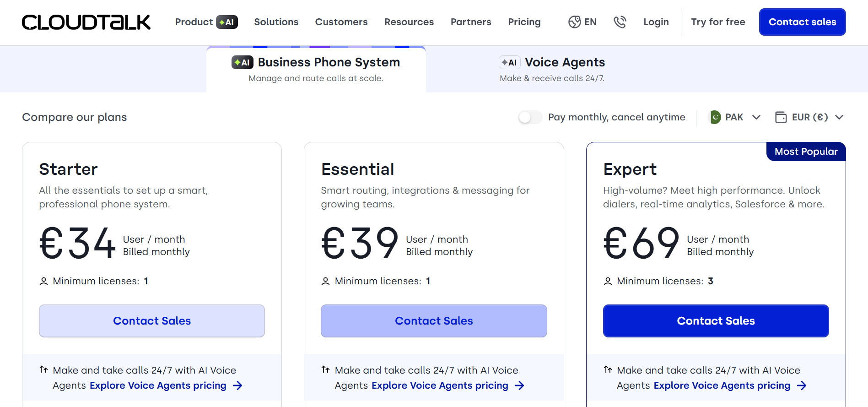This screenshot has width=868, height=407.
Task: Click the Pakistan flag icon
Action: (715, 117)
